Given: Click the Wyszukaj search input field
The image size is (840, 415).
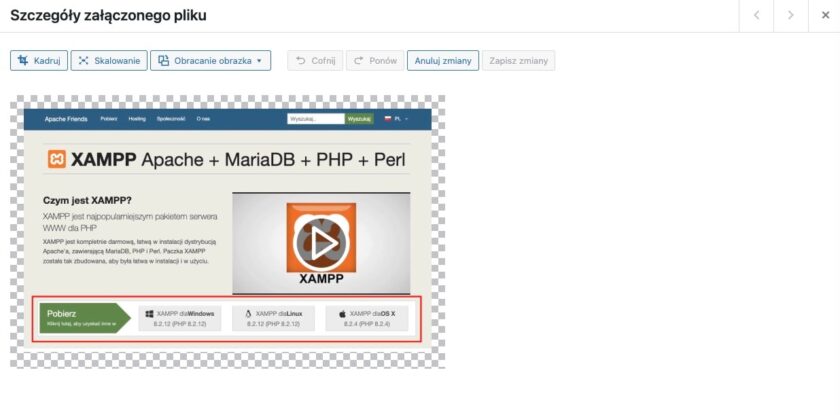Looking at the screenshot, I should (316, 119).
